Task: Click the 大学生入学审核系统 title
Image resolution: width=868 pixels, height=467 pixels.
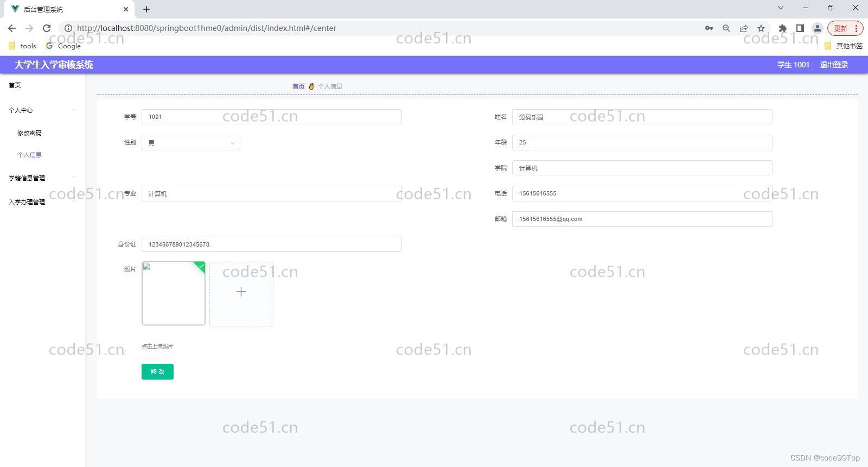Action: pyautogui.click(x=54, y=65)
